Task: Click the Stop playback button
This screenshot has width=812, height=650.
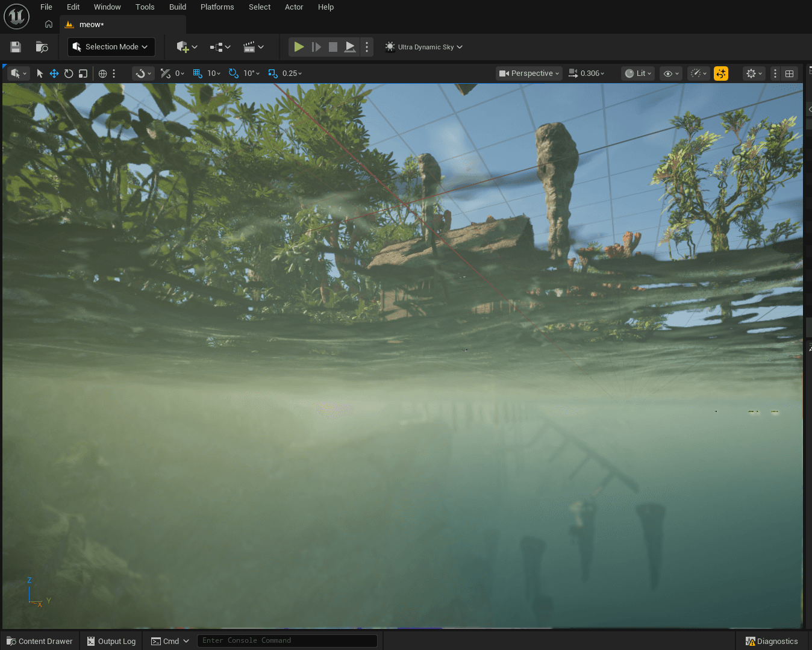Action: (333, 47)
